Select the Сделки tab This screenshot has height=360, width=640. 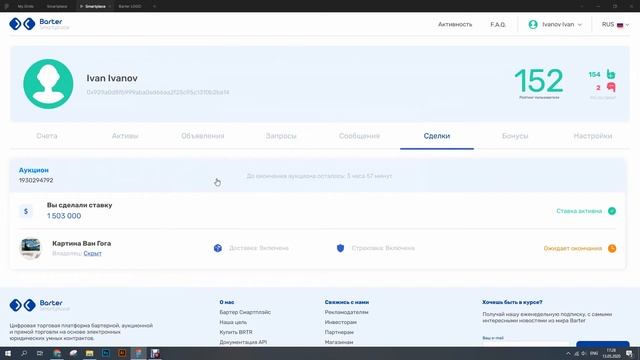point(437,136)
